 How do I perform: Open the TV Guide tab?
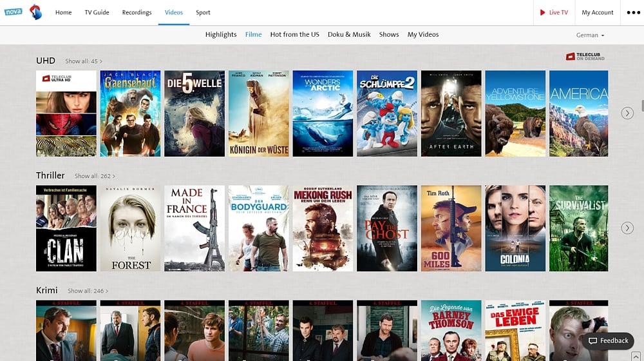point(97,12)
